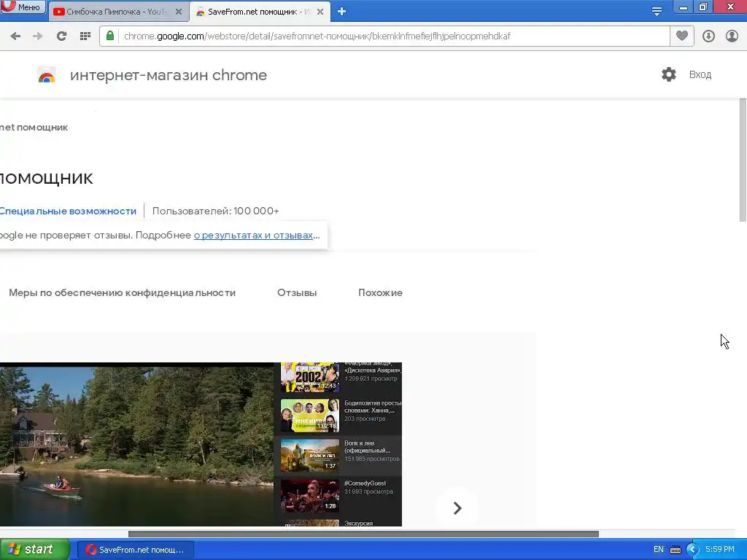Viewport: 747px width, 560px height.
Task: Open a new tab with plus icon
Action: tap(341, 12)
